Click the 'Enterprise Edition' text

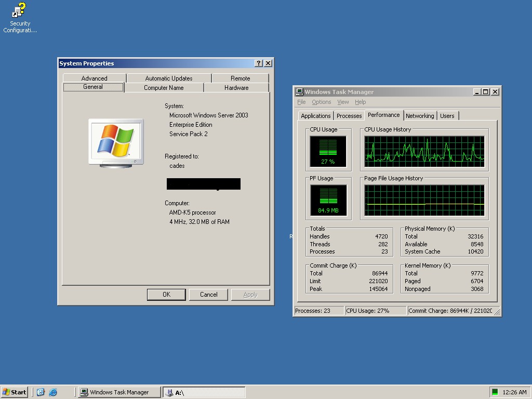click(x=191, y=125)
